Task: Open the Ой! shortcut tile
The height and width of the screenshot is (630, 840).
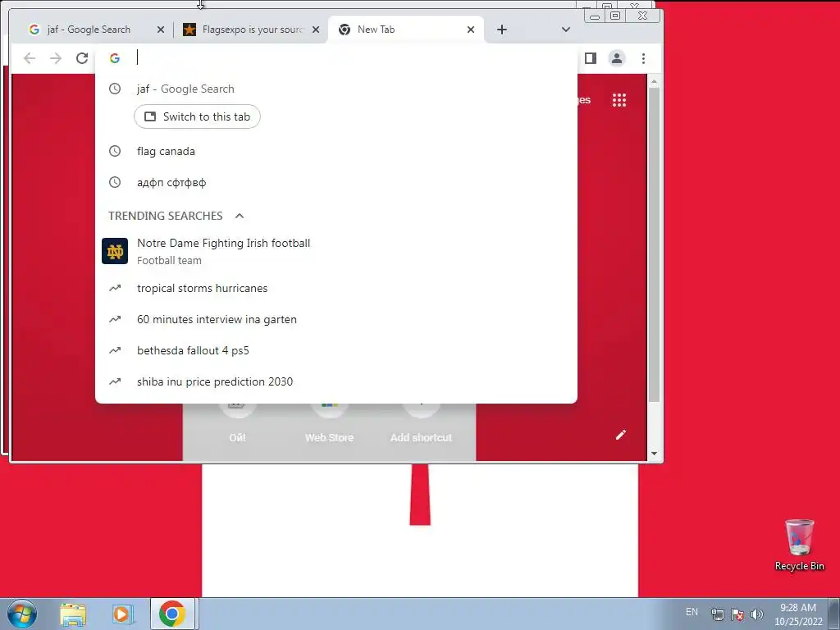Action: (x=237, y=423)
